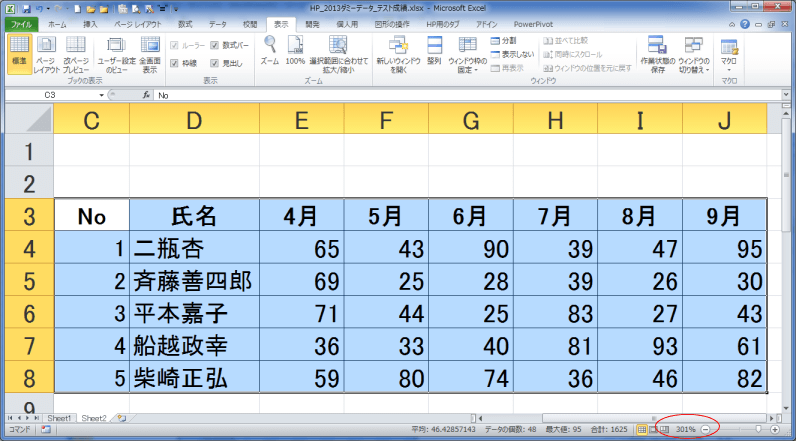Select row 5 header
796x441 pixels.
[29, 281]
